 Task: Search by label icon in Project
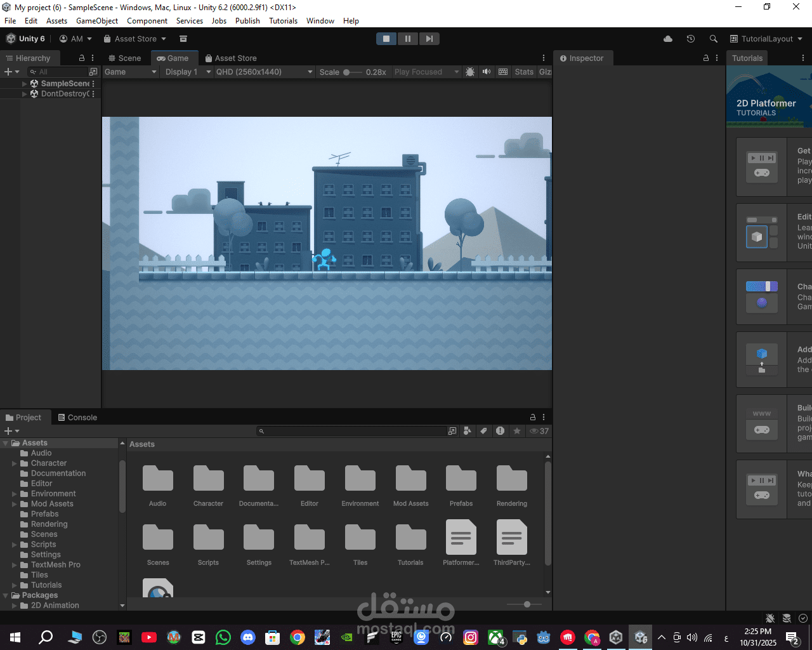(483, 431)
